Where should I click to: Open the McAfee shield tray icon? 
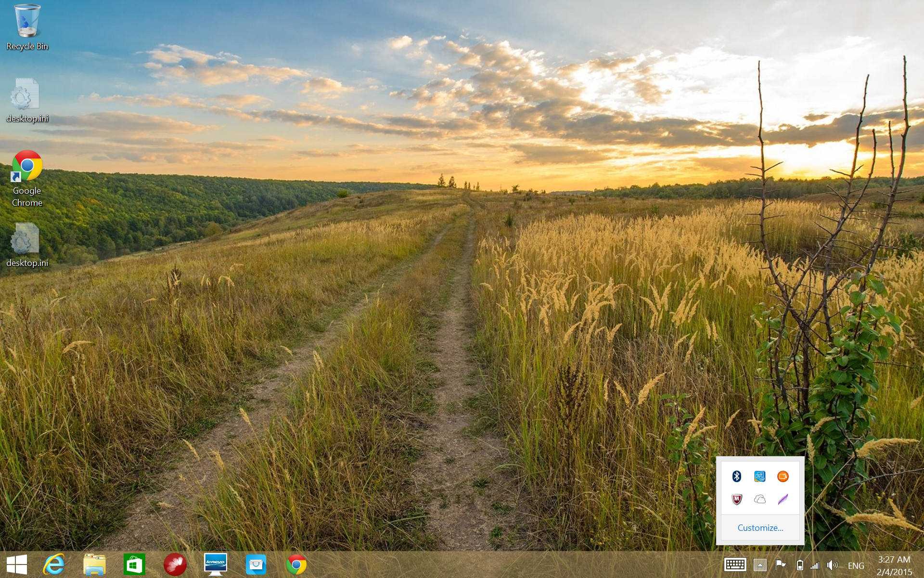pos(737,499)
